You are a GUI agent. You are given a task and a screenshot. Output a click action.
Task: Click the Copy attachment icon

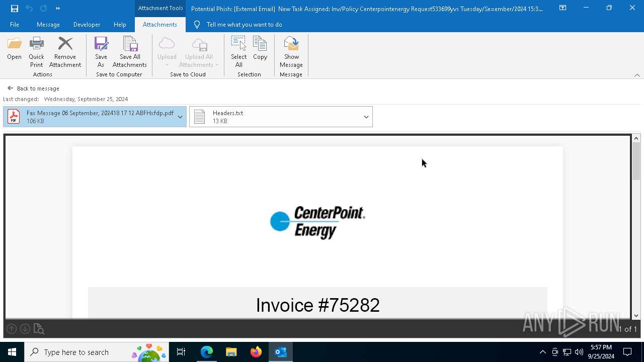coord(260,49)
